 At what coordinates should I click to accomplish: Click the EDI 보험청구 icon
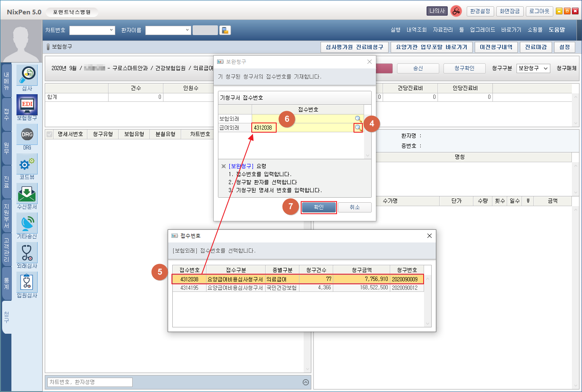(x=27, y=105)
